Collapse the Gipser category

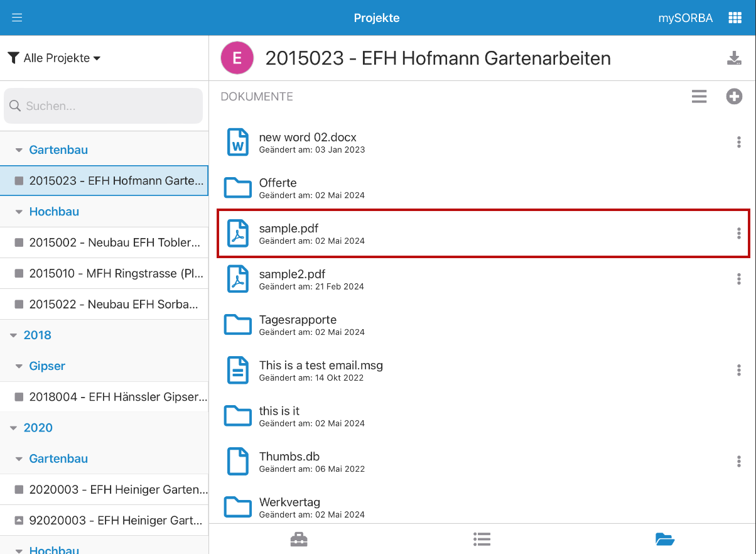pyautogui.click(x=19, y=366)
